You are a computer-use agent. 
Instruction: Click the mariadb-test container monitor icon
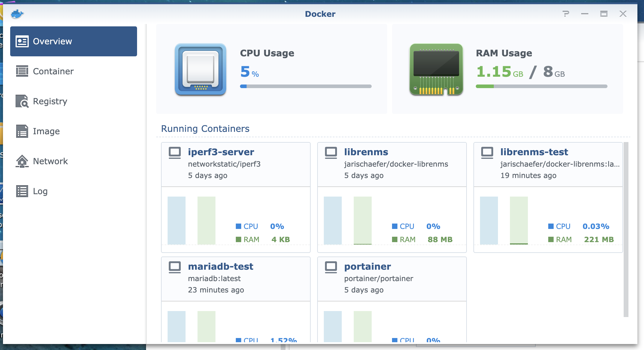(x=175, y=267)
